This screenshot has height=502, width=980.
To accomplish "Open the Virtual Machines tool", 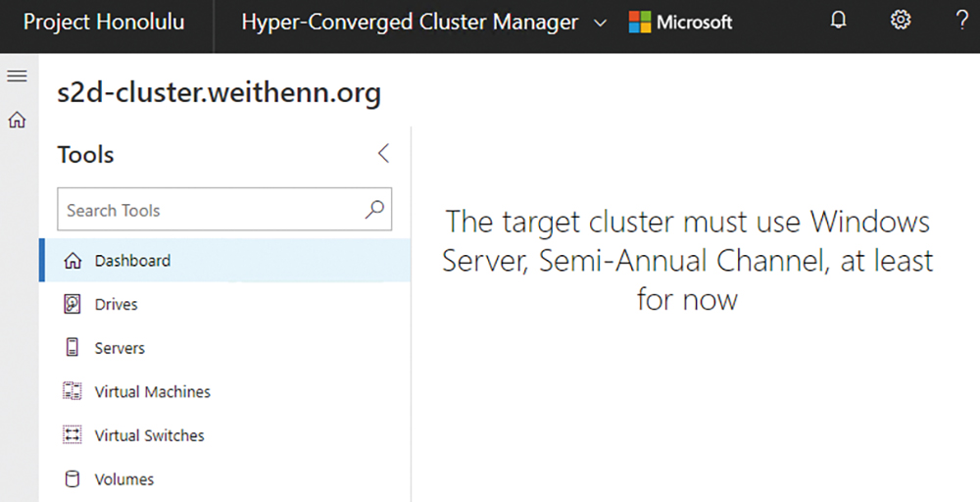I will click(225, 391).
